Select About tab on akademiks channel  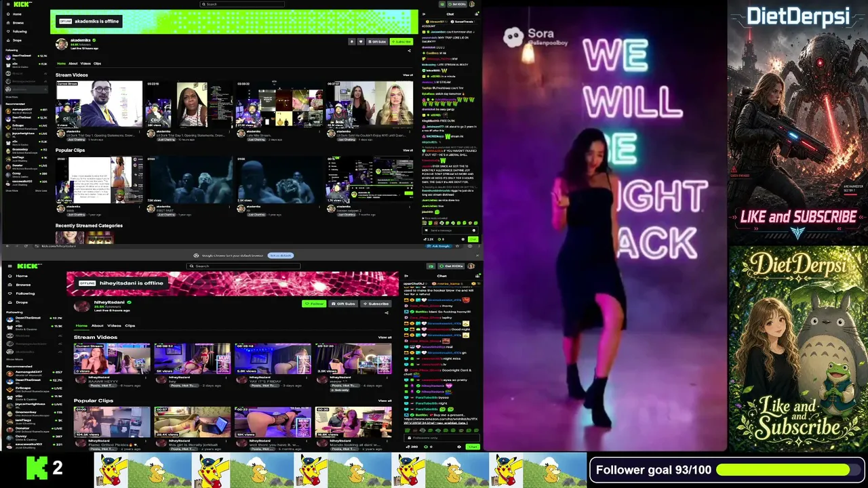click(73, 64)
